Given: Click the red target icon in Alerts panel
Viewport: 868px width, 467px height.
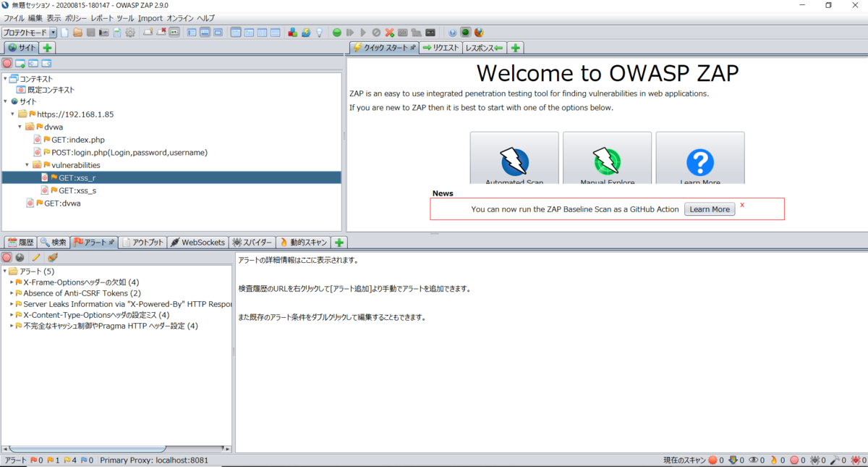Looking at the screenshot, I should click(x=7, y=257).
